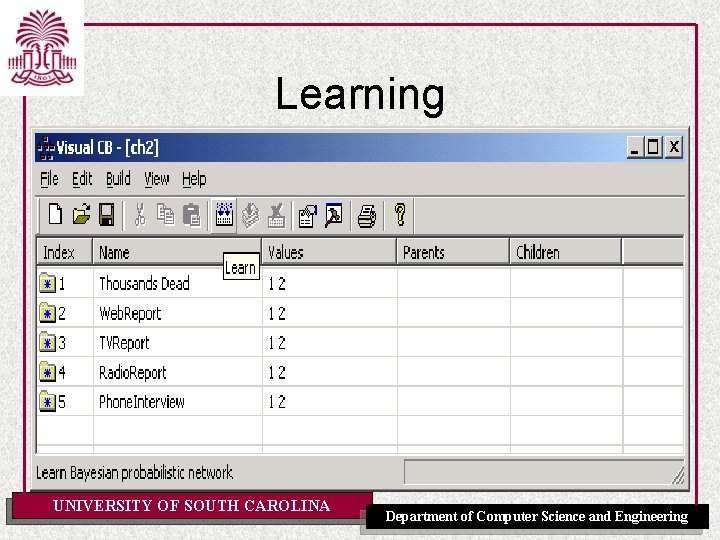Click the '1 2' values cell for Thousands Dead
Image resolution: width=720 pixels, height=540 pixels.
pyautogui.click(x=330, y=283)
